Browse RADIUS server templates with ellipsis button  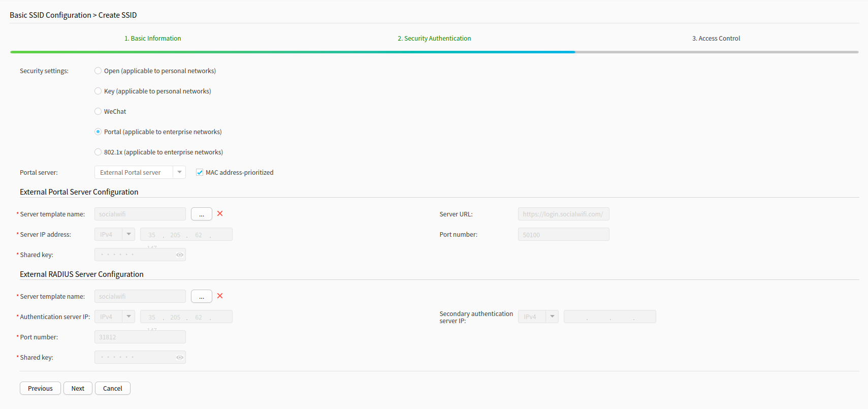coord(202,297)
